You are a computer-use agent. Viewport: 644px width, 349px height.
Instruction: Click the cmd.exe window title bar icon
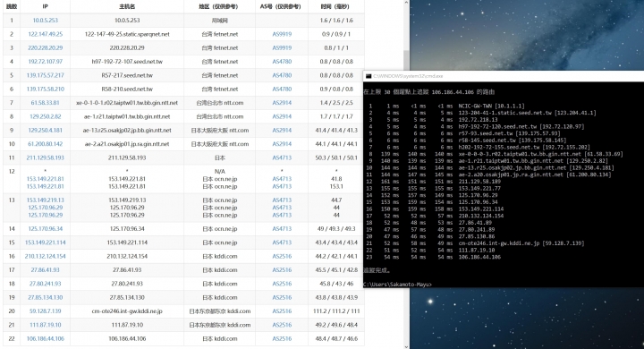click(369, 76)
